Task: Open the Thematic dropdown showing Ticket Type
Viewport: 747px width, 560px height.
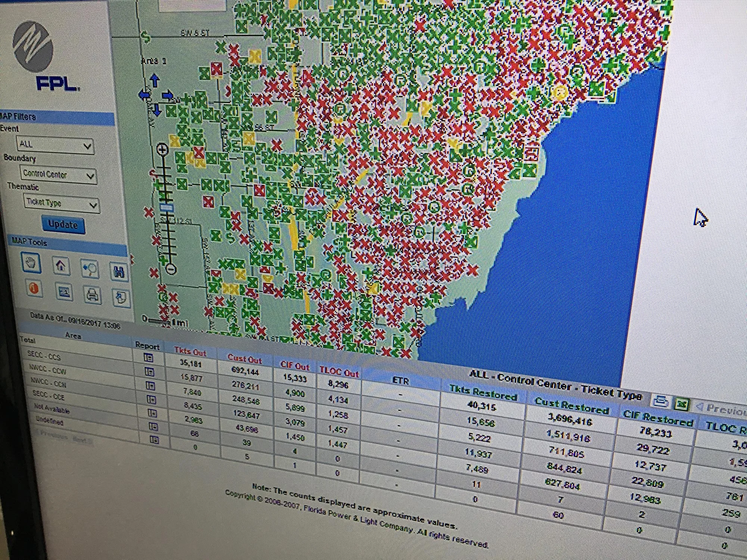Action: (62, 203)
